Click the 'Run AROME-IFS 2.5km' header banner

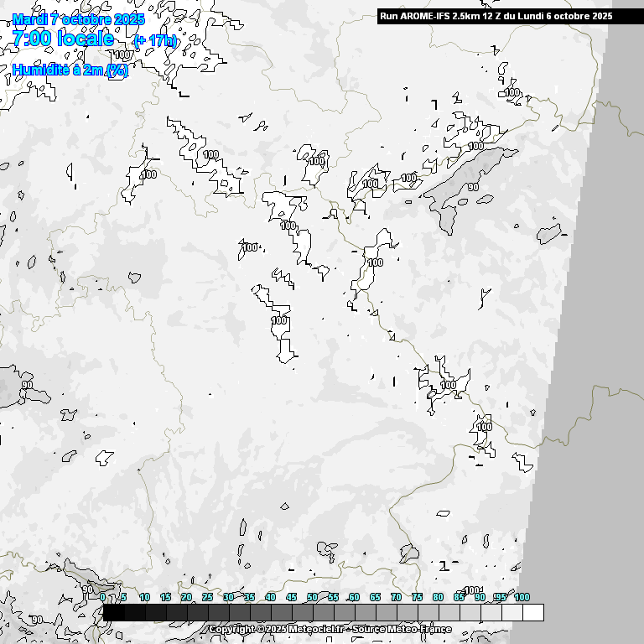pos(496,16)
